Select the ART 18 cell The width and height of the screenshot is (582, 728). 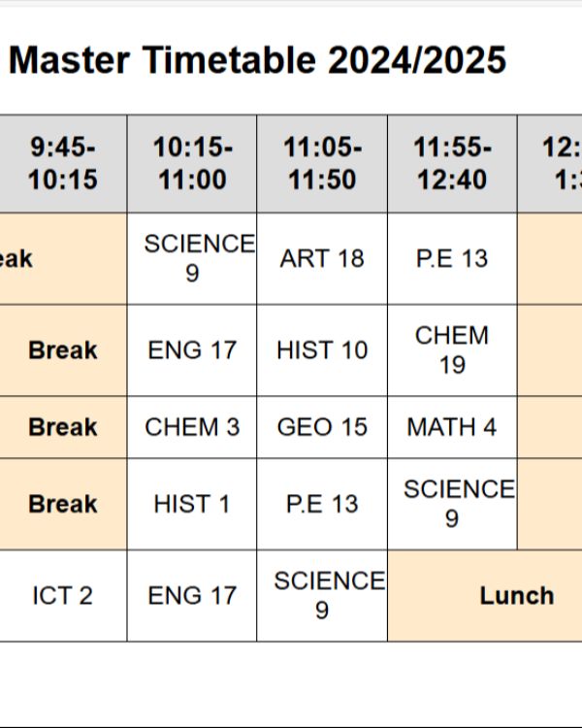[322, 258]
